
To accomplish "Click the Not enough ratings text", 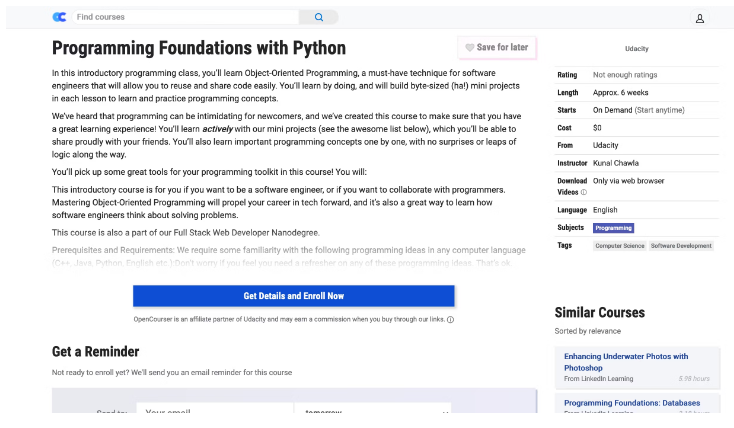I will [x=625, y=75].
